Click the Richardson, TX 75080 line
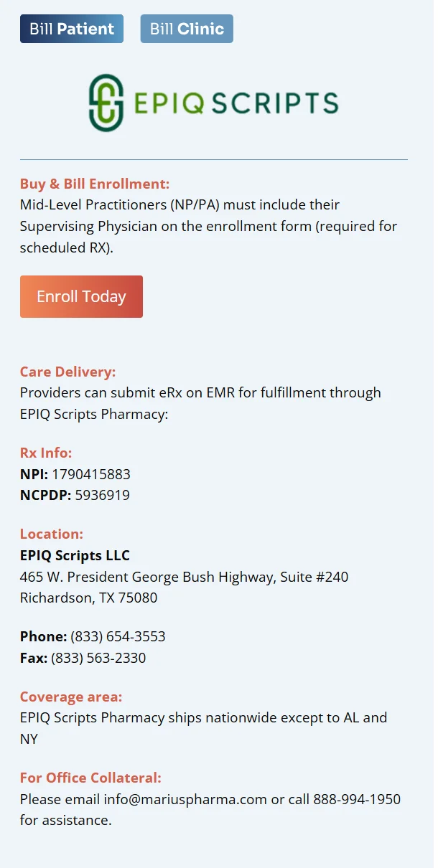The width and height of the screenshot is (438, 868). pyautogui.click(x=88, y=598)
